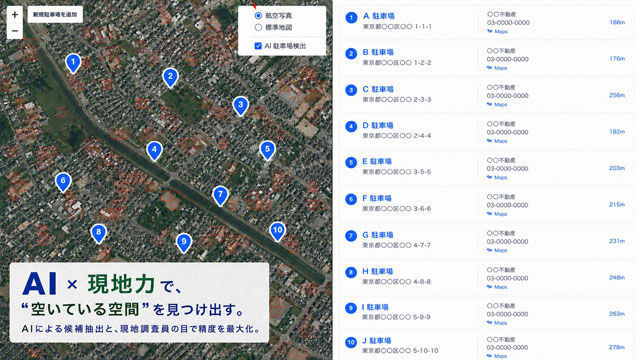
Task: Click the numbered badge 3 in list
Action: pos(351,90)
